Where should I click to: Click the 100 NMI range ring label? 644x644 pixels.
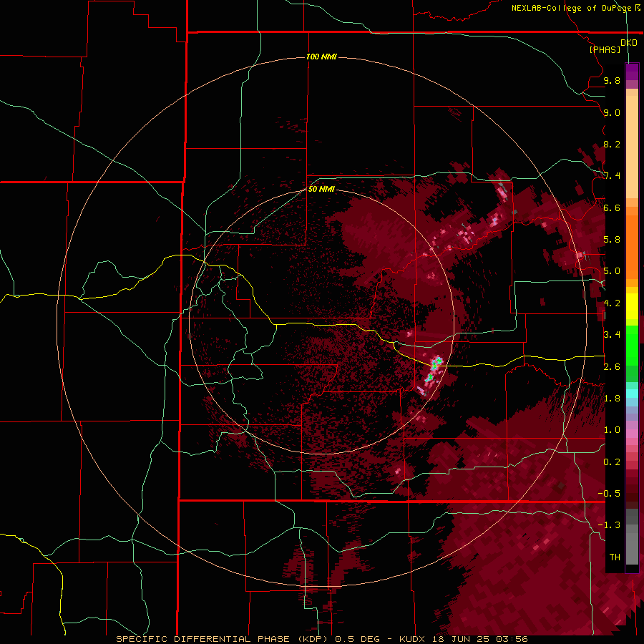(321, 57)
